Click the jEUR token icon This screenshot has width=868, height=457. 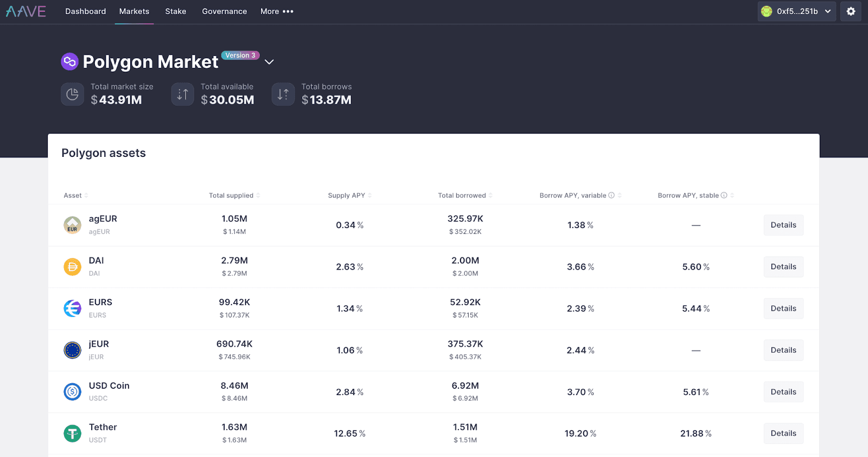[x=72, y=350]
